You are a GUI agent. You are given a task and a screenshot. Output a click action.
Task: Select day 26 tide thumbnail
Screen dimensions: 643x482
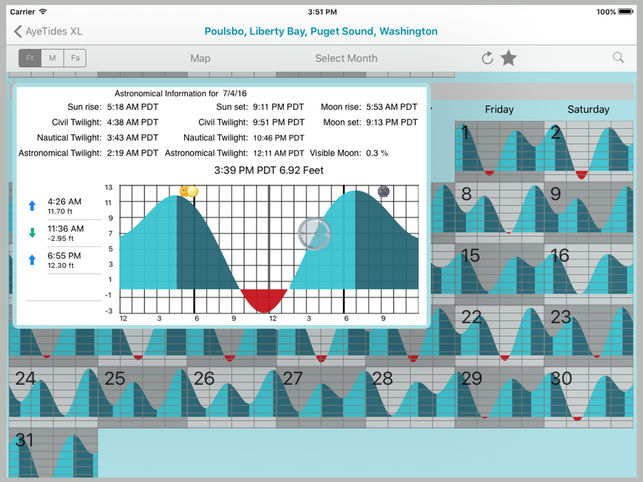(x=231, y=393)
